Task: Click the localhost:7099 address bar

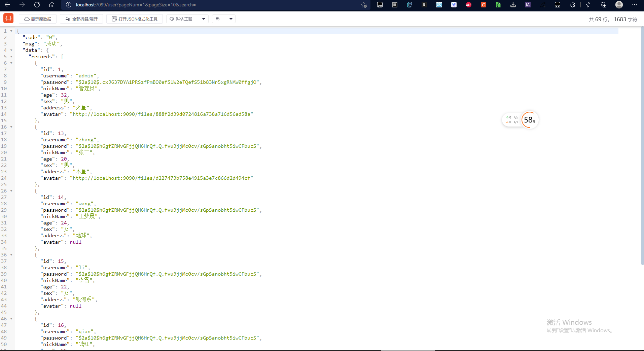Action: click(215, 5)
